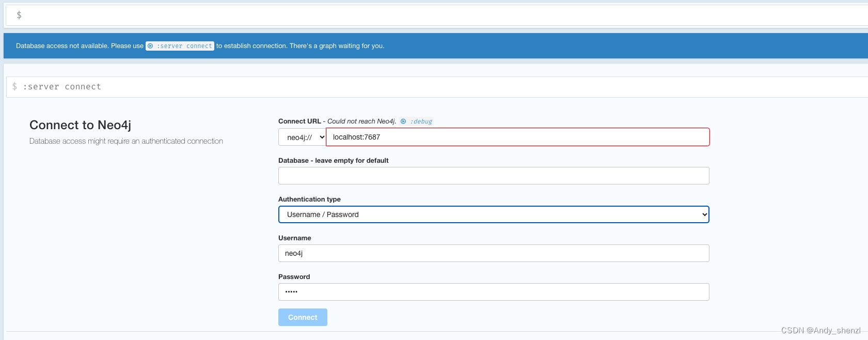Click the ':server connect' command line in the frame
This screenshot has width=868, height=340.
point(437,87)
